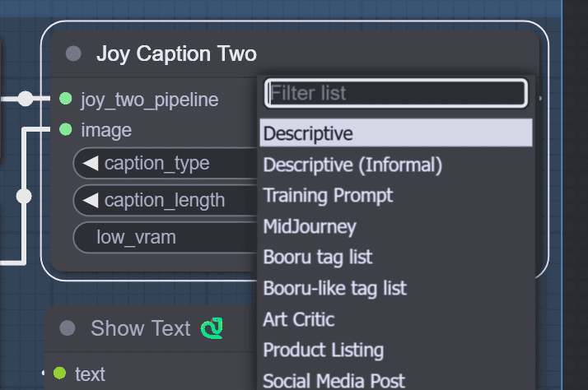This screenshot has height=390, width=588.
Task: Choose Product Listing option
Action: coord(396,351)
